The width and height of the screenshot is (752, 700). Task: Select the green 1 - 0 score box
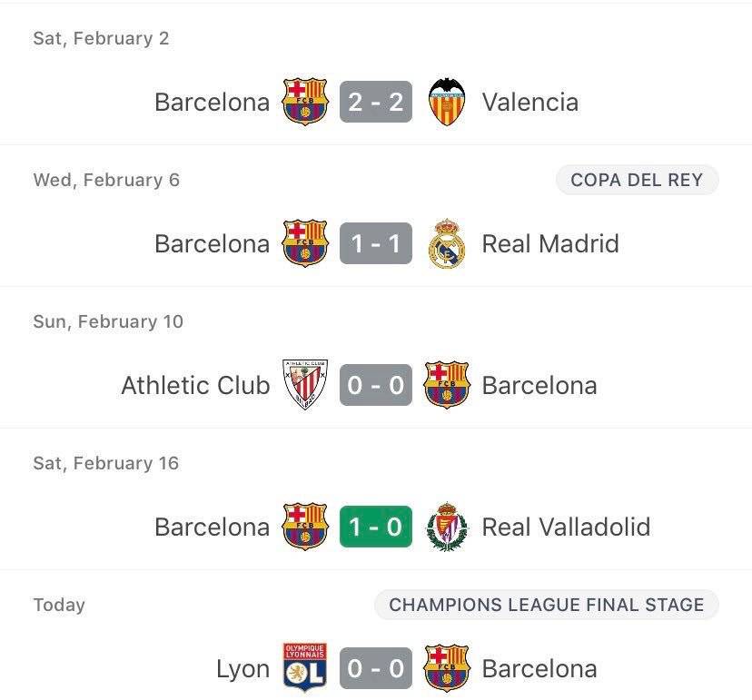click(376, 527)
